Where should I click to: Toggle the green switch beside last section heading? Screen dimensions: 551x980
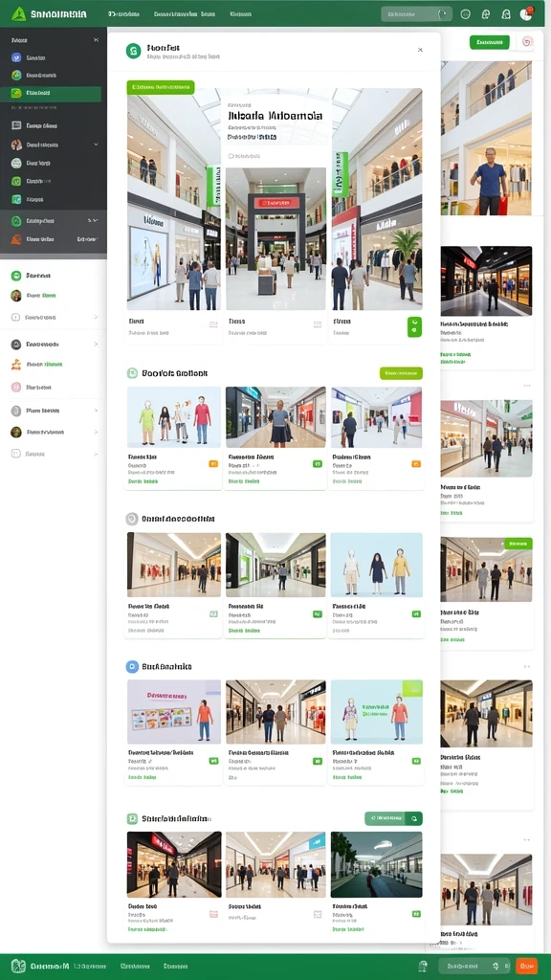[393, 818]
